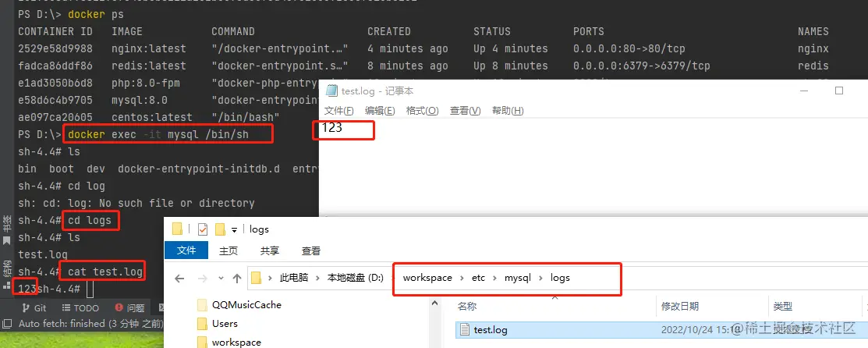Click the Properties checkmark icon in Explorer quick access toolbar

pos(203,229)
